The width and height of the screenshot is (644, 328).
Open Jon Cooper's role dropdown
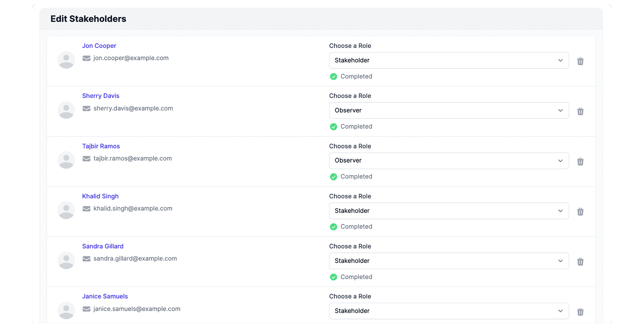tap(449, 60)
